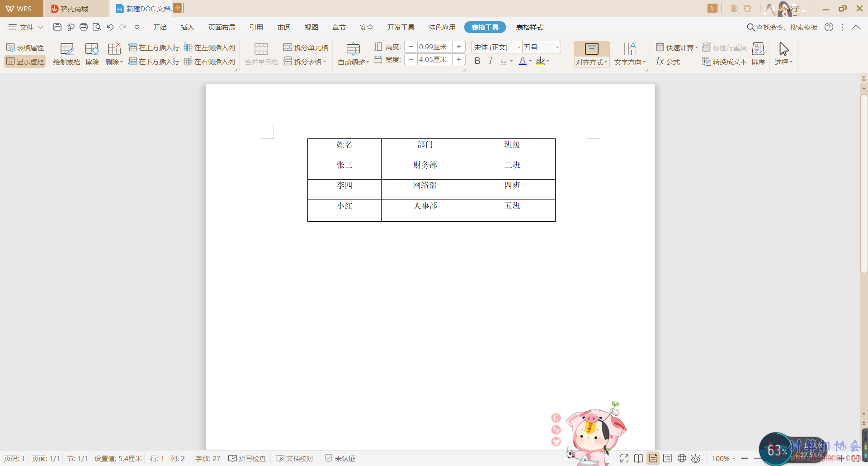Toggle eye protection mode icon in status bar

696,458
